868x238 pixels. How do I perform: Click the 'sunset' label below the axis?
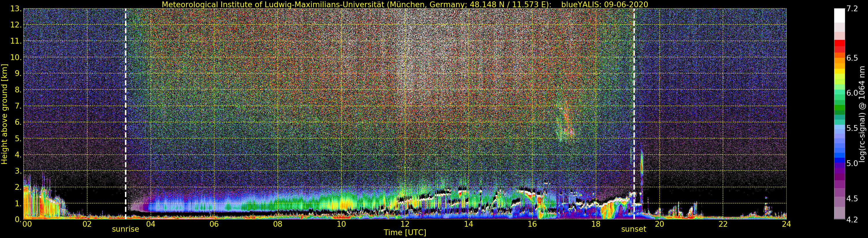633,229
